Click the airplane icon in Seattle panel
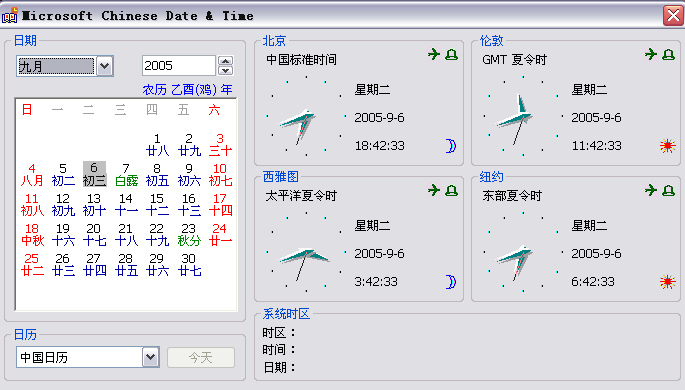 434,190
